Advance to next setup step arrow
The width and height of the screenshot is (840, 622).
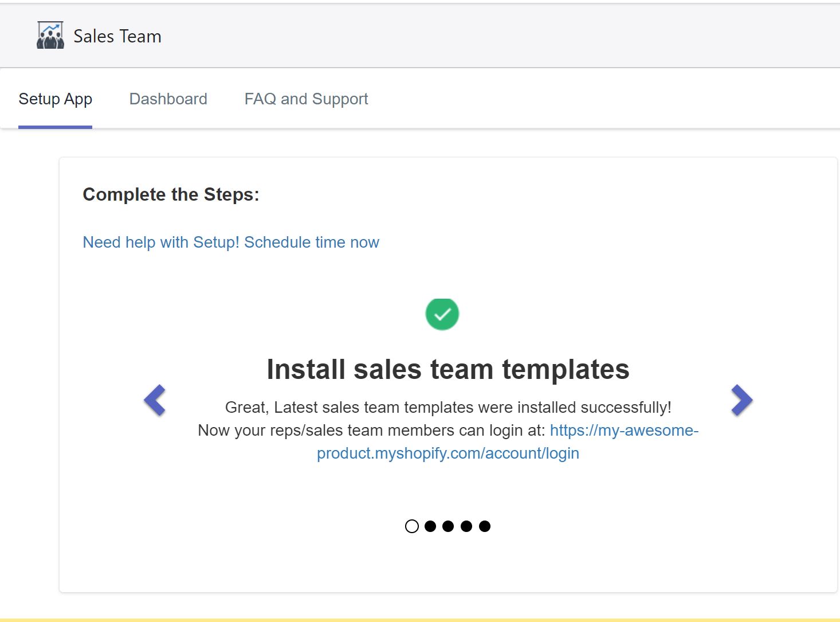(x=741, y=400)
